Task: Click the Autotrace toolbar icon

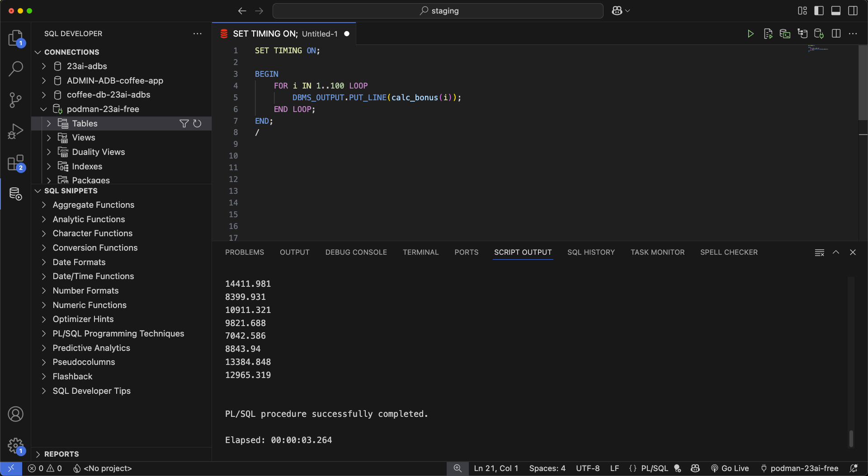Action: [x=802, y=34]
